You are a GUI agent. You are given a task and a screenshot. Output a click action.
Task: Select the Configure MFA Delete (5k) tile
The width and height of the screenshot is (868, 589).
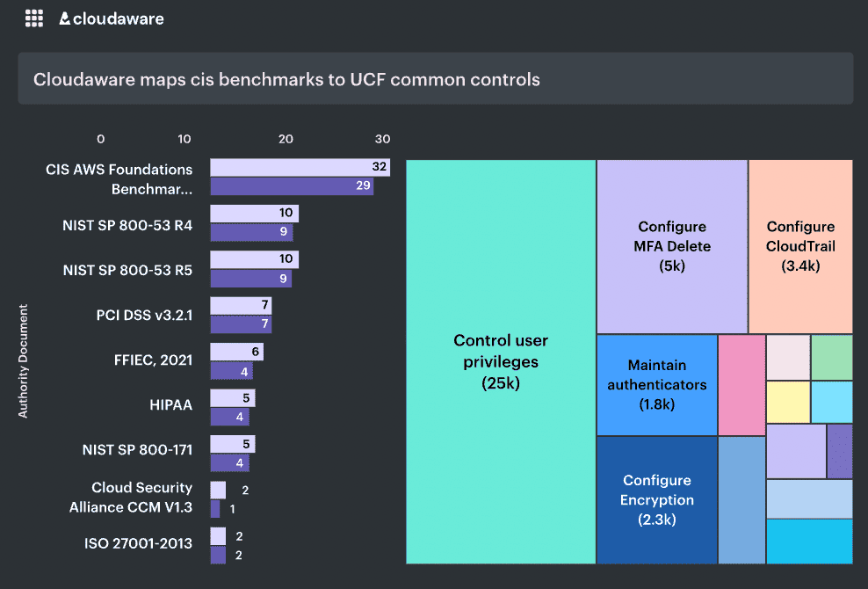672,246
